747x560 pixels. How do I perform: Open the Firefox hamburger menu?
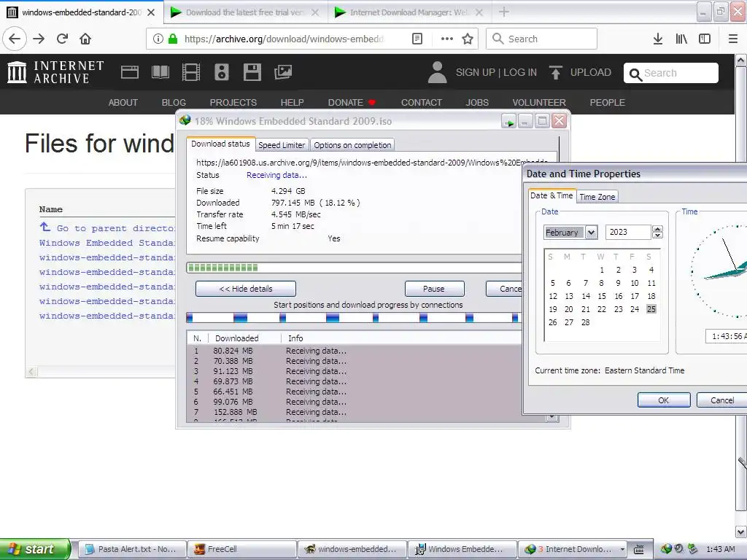click(x=733, y=39)
